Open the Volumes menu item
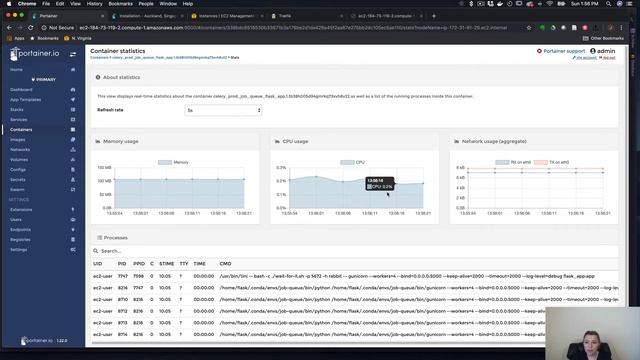This screenshot has height=360, width=640. coord(19,160)
